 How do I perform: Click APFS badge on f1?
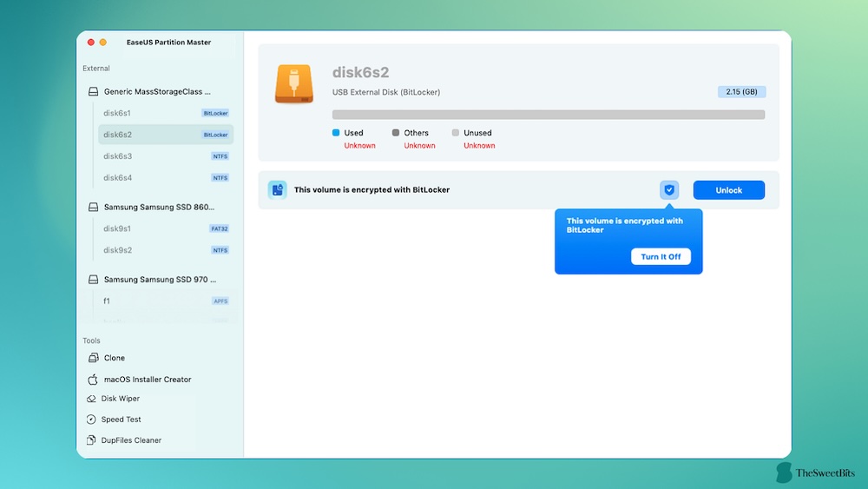[x=220, y=301]
